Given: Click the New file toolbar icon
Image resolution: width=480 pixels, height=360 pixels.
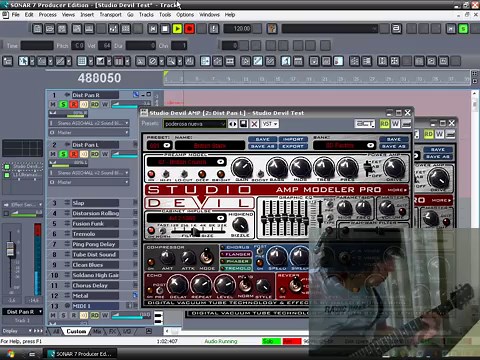Looking at the screenshot, I should pos(37,29).
